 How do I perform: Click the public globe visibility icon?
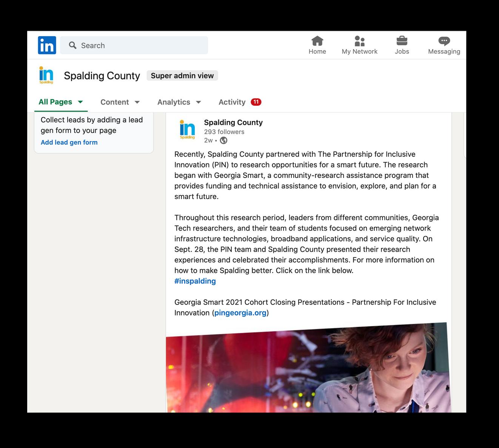point(223,140)
